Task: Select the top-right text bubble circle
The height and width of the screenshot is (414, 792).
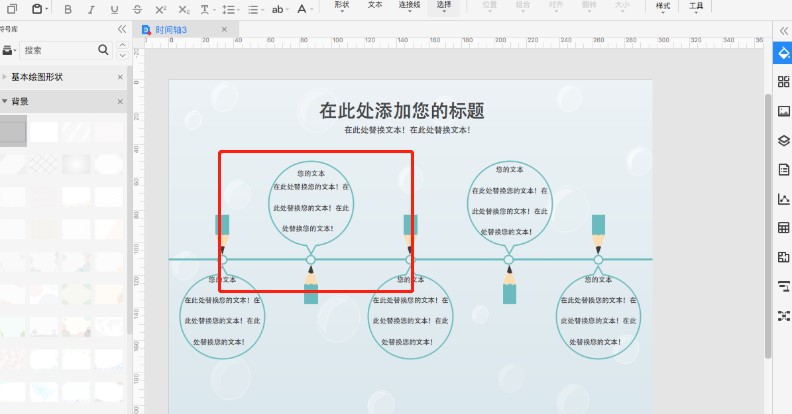Action: [509, 204]
